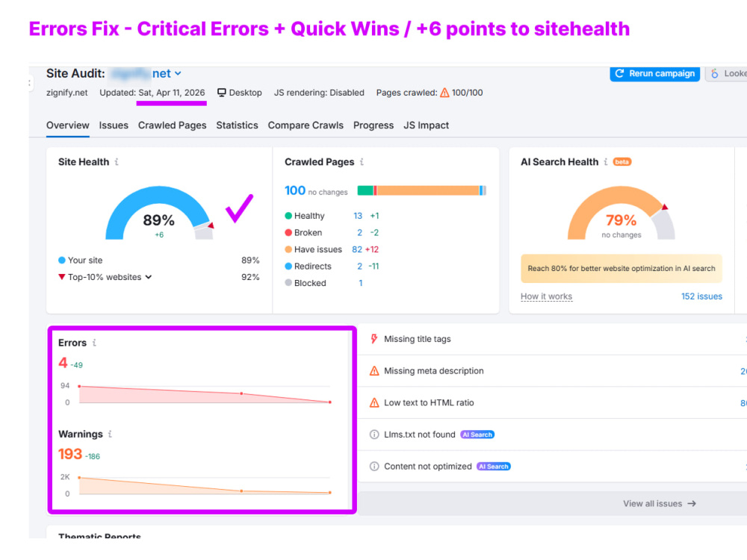This screenshot has height=560, width=747.
Task: Expand the Top-10% websites dropdown
Action: (149, 277)
